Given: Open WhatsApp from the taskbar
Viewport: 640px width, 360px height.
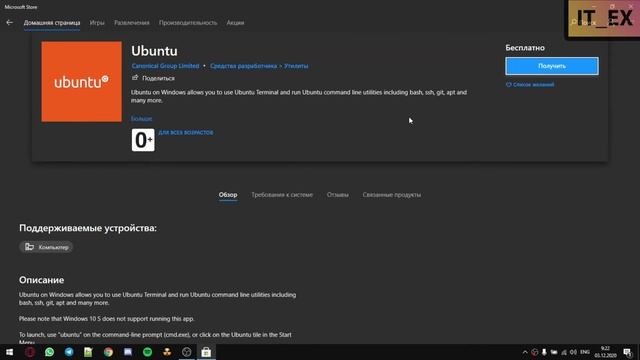Looking at the screenshot, I should coord(49,352).
